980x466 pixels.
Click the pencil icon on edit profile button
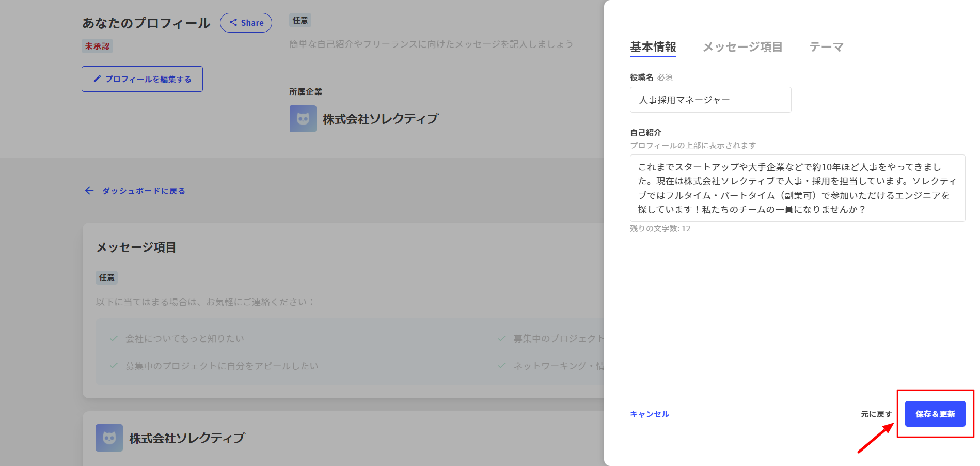point(97,79)
